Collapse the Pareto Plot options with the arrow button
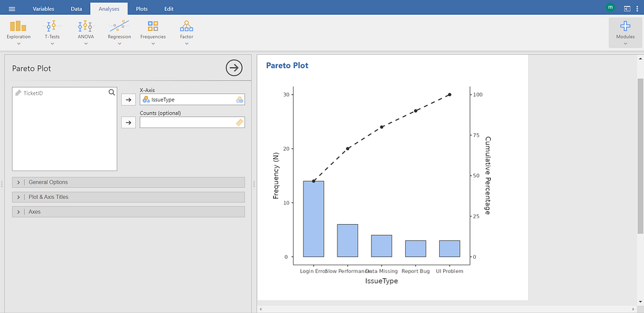Screen dimensions: 644x313 point(234,68)
